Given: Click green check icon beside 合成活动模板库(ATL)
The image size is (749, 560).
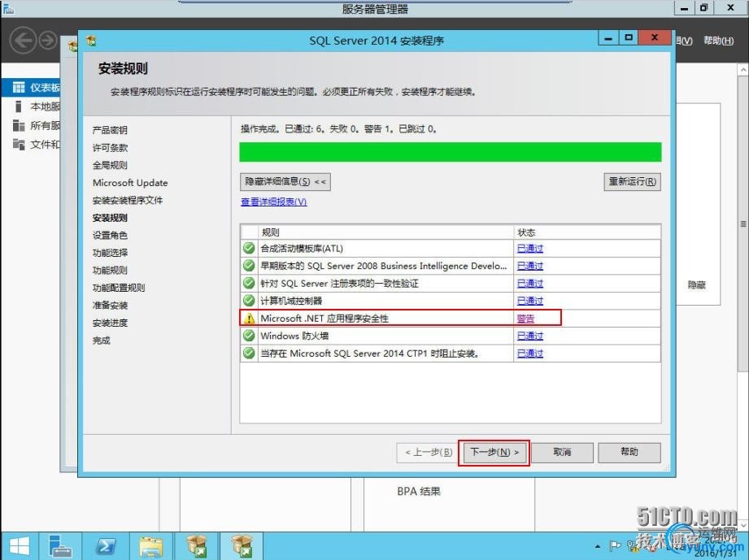Looking at the screenshot, I should tap(249, 248).
